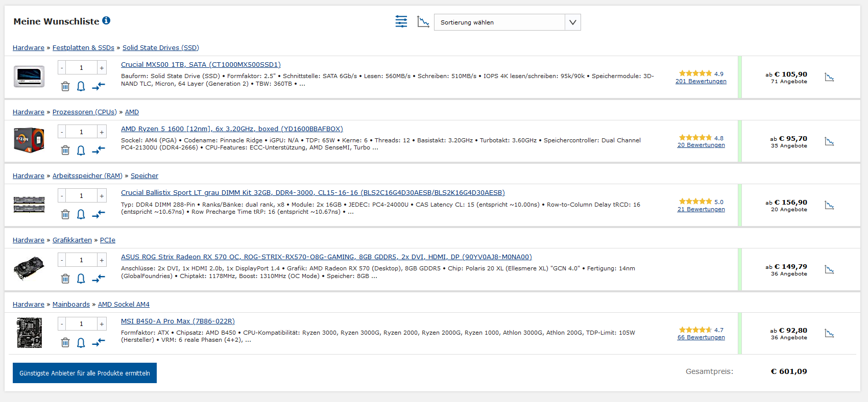This screenshot has width=868, height=402.
Task: Click ASUS graphics card thumbnail
Action: (x=29, y=268)
